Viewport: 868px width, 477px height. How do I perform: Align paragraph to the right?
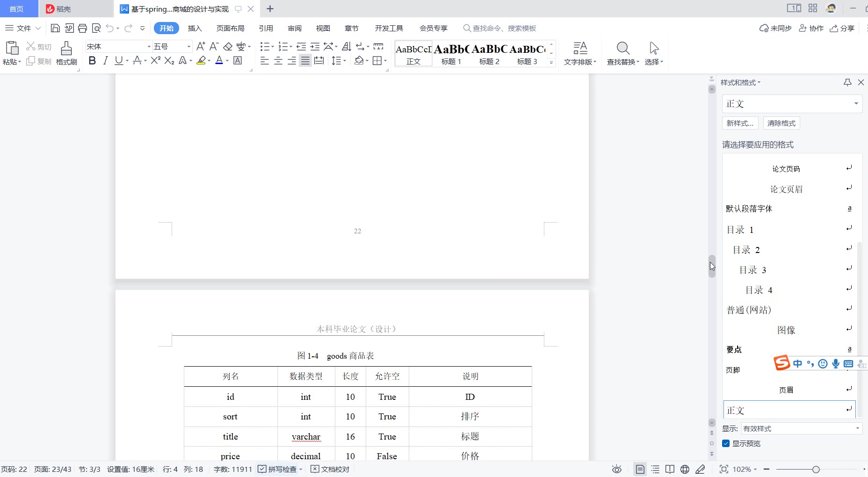pos(292,60)
